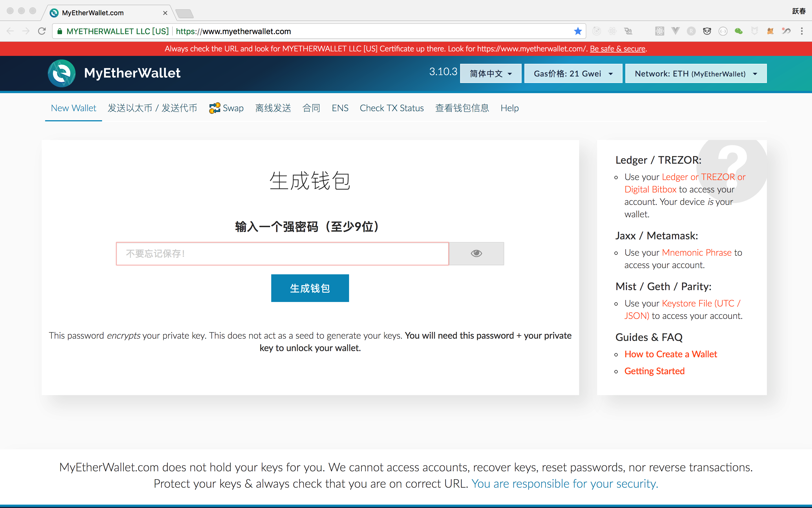Viewport: 812px width, 508px height.
Task: Open the 查看钱包信息 tab
Action: click(x=462, y=108)
